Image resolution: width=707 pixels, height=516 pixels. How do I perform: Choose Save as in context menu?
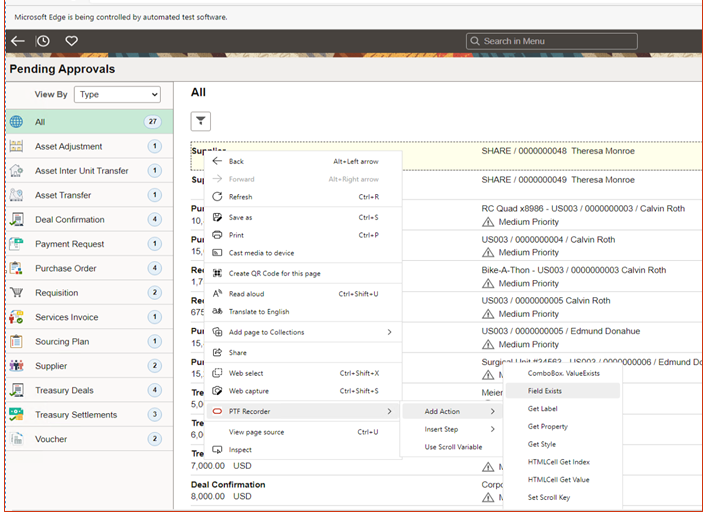coord(302,217)
